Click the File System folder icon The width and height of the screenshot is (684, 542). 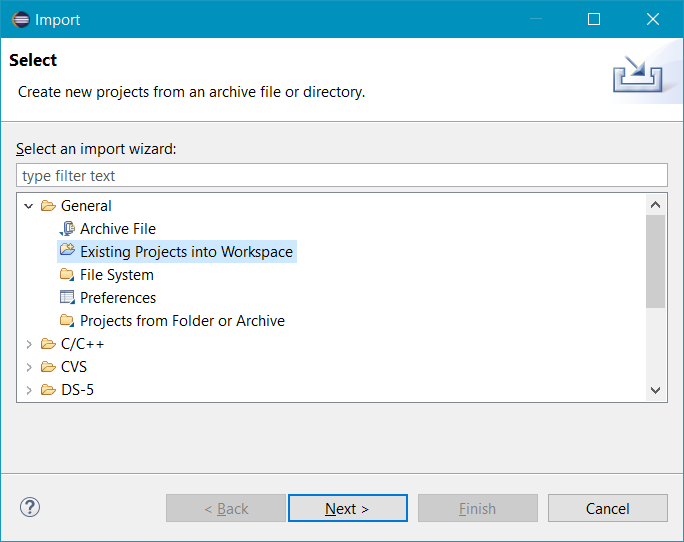[x=67, y=274]
